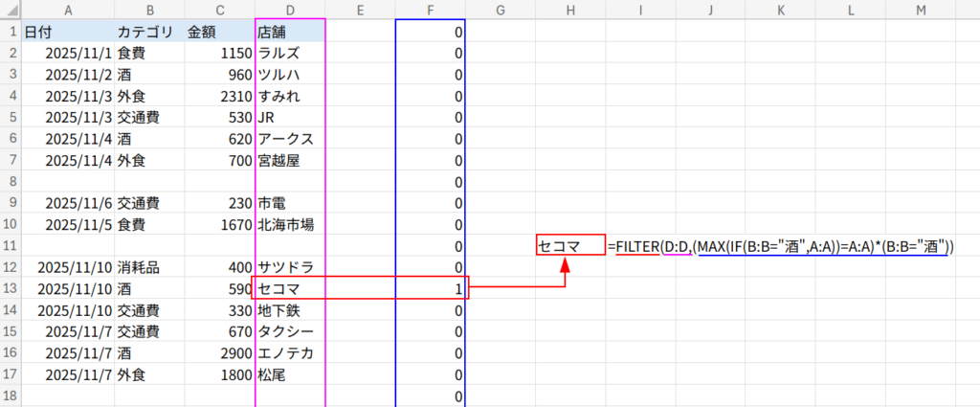Select the カテゴリ header cell
The height and width of the screenshot is (407, 980).
[x=145, y=32]
